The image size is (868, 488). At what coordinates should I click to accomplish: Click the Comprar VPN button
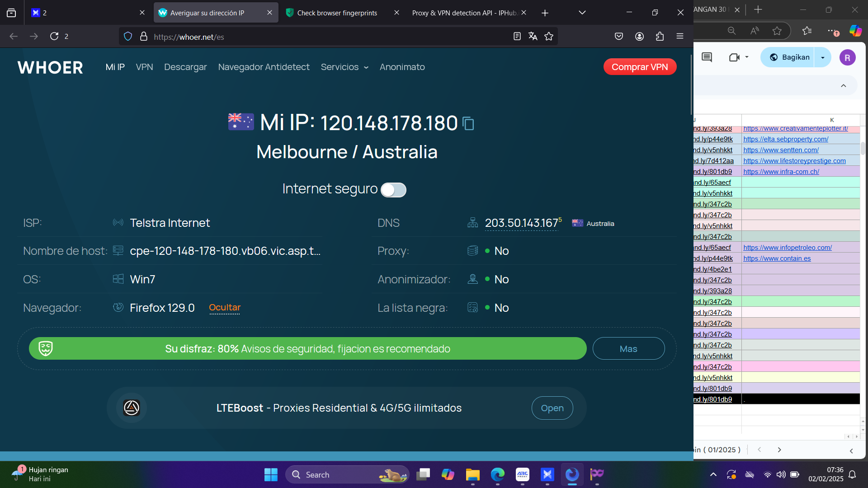point(640,67)
